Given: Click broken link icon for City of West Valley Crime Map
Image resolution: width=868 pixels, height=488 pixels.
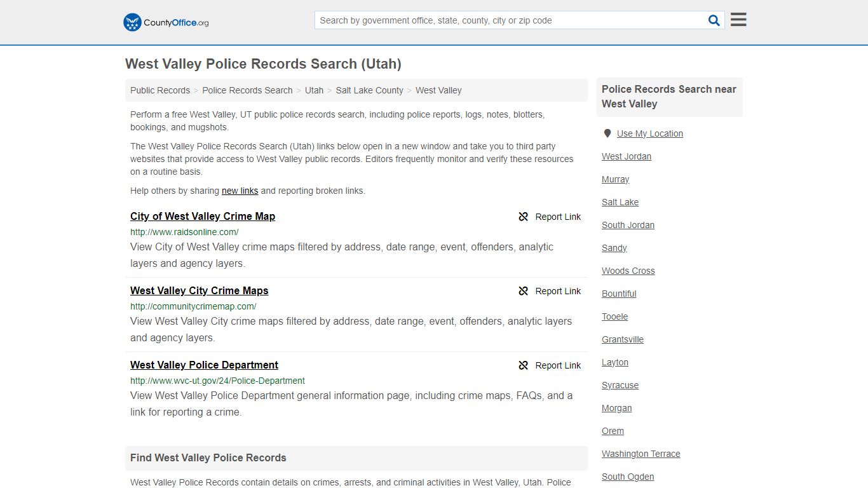Looking at the screenshot, I should (524, 217).
